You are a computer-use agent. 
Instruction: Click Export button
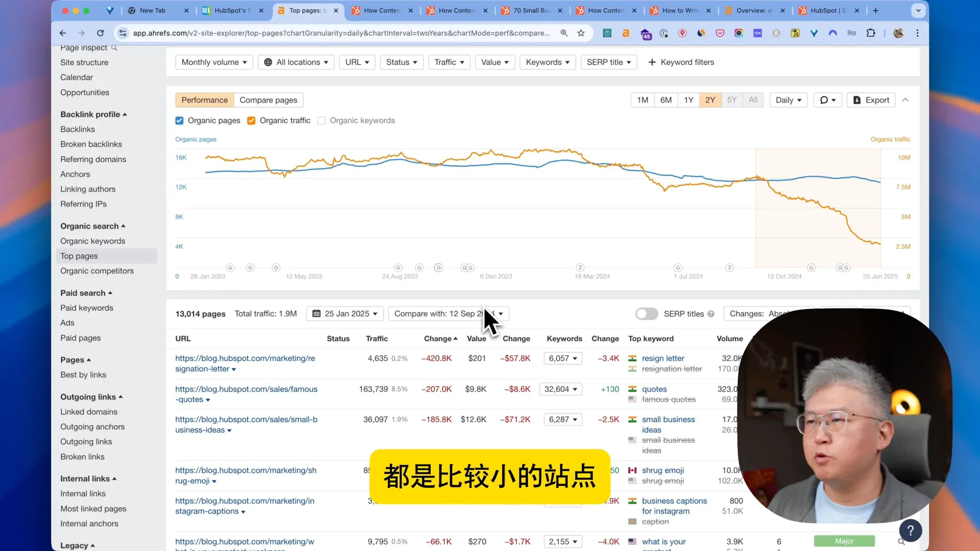tap(871, 100)
